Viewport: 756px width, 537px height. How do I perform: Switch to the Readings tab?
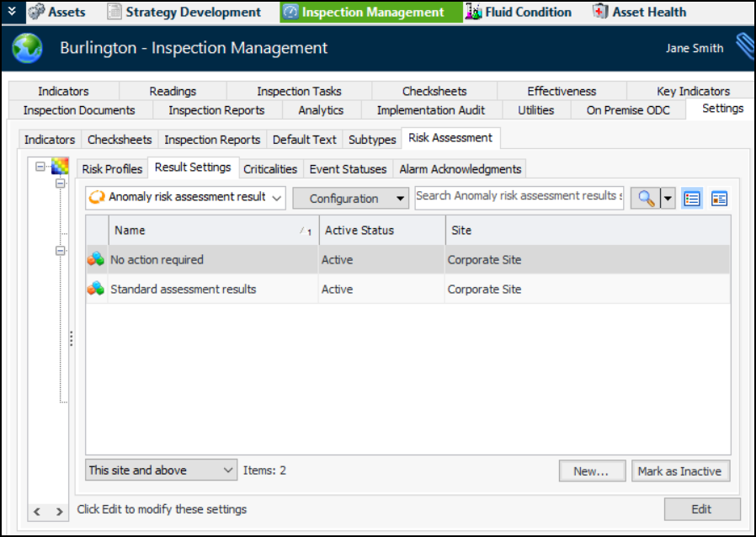(173, 91)
